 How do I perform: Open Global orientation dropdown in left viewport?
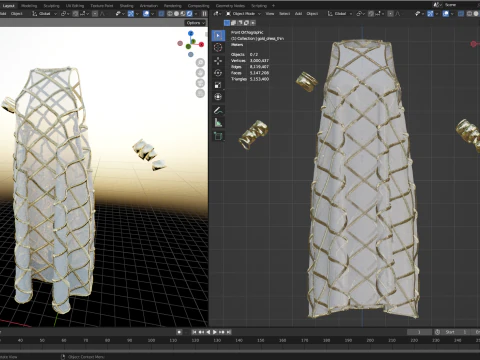(x=44, y=14)
